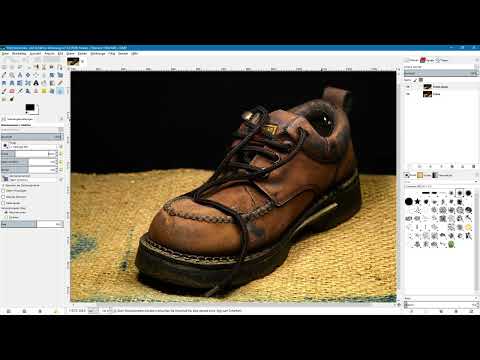Select the Perspective Clone tool
This screenshot has height=360, width=480.
pyautogui.click(x=52, y=91)
